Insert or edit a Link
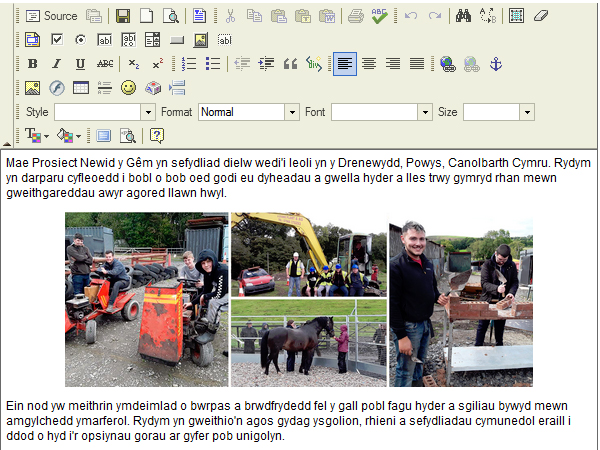This screenshot has height=450, width=600. pyautogui.click(x=448, y=64)
